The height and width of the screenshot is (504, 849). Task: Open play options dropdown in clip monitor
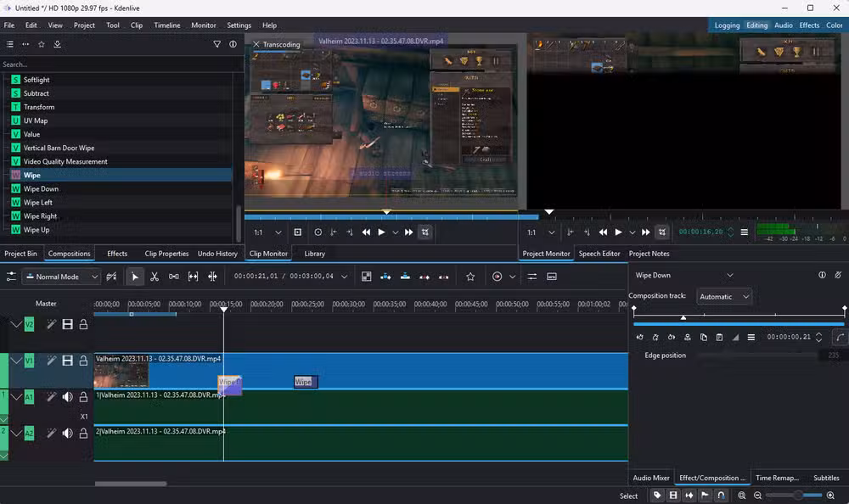(396, 232)
